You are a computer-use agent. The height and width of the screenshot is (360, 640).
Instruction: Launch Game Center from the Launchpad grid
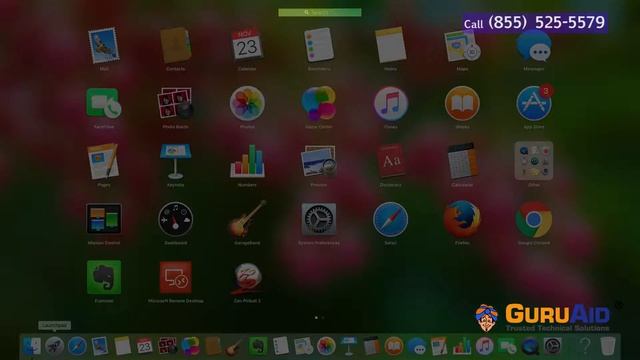[319, 103]
